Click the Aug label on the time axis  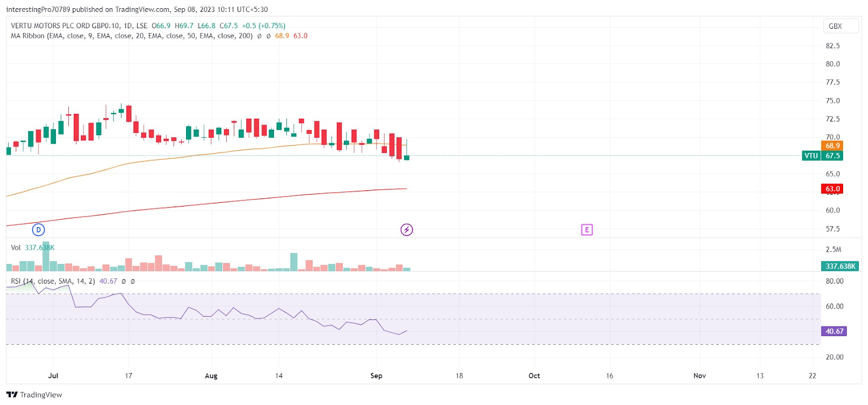(x=211, y=376)
